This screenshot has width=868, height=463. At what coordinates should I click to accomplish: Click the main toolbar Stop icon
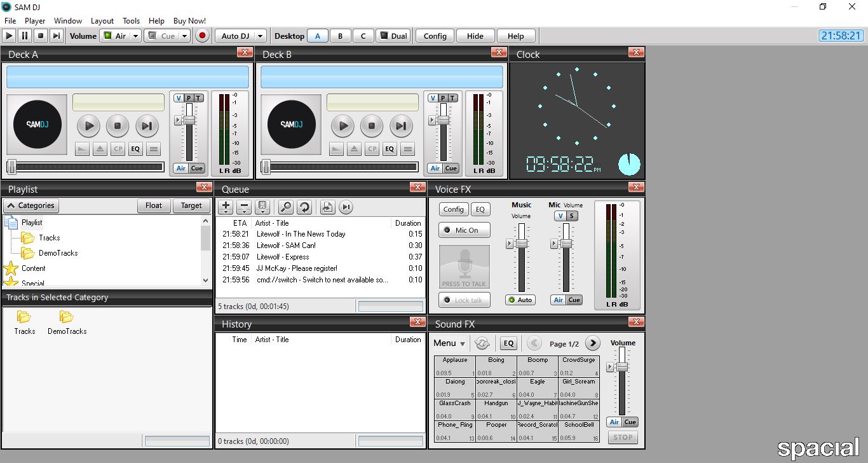coord(41,36)
